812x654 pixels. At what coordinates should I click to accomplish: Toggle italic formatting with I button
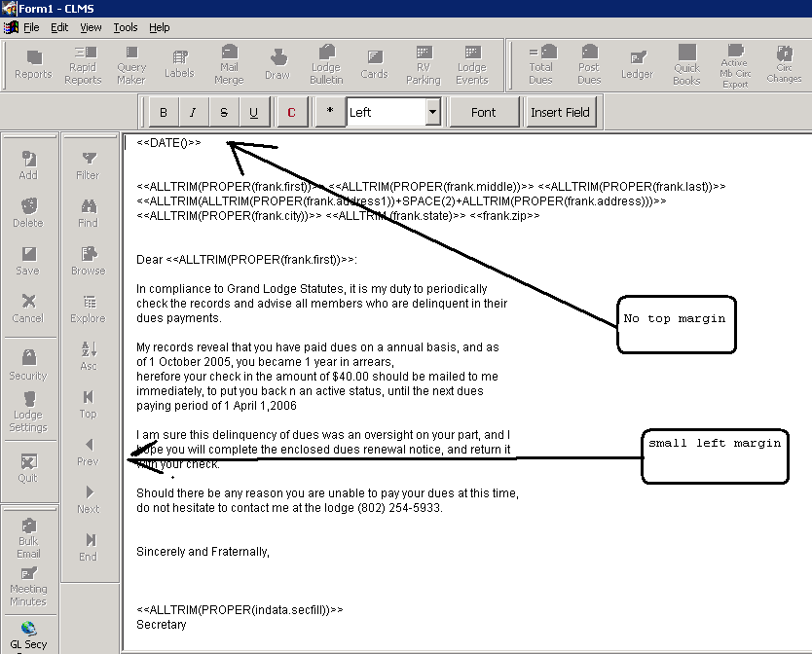pos(194,113)
